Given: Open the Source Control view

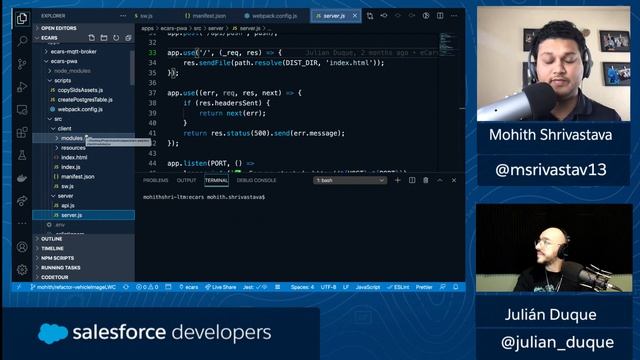Looking at the screenshot, I should pyautogui.click(x=22, y=64).
